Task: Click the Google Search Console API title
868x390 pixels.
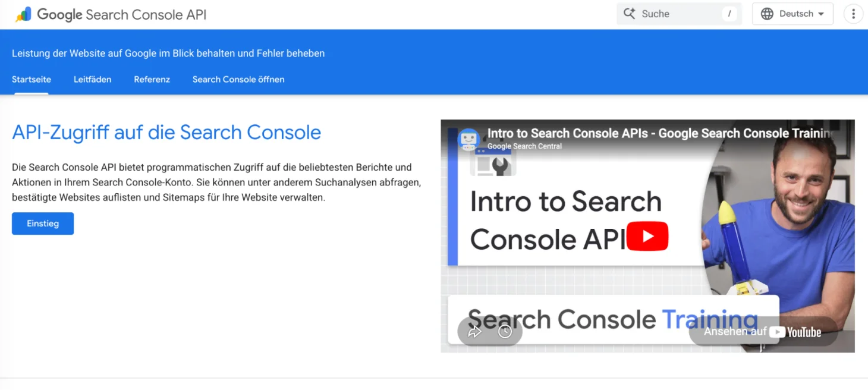Action: point(121,14)
